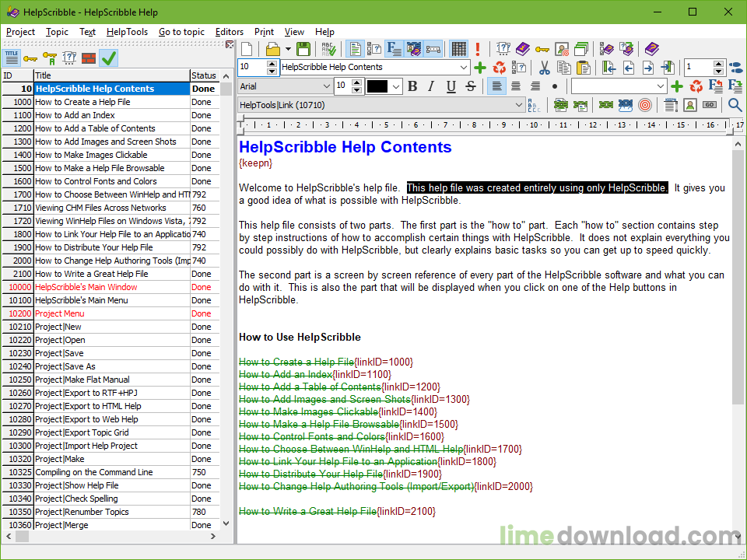This screenshot has width=747, height=560.
Task: Click the red target bullseye icon
Action: (x=644, y=105)
